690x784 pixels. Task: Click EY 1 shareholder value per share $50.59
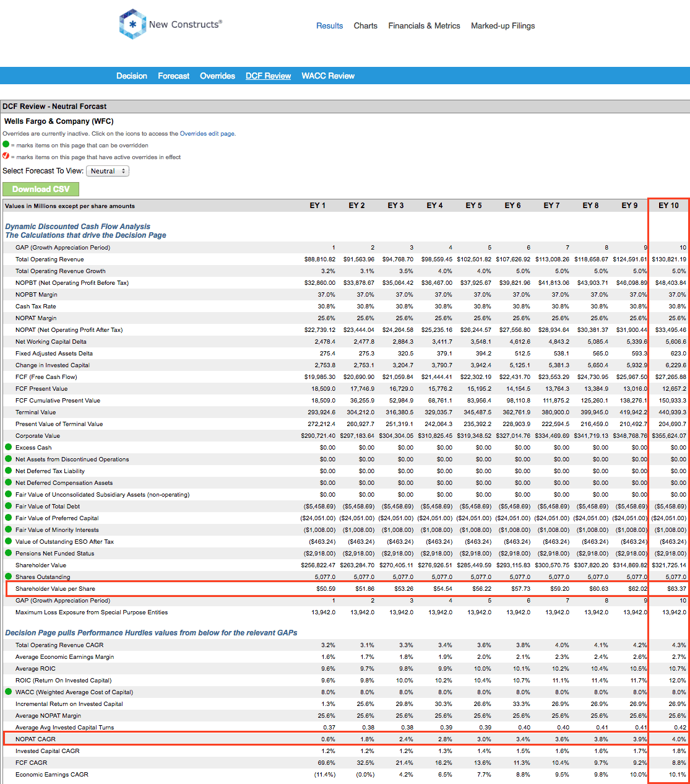326,588
